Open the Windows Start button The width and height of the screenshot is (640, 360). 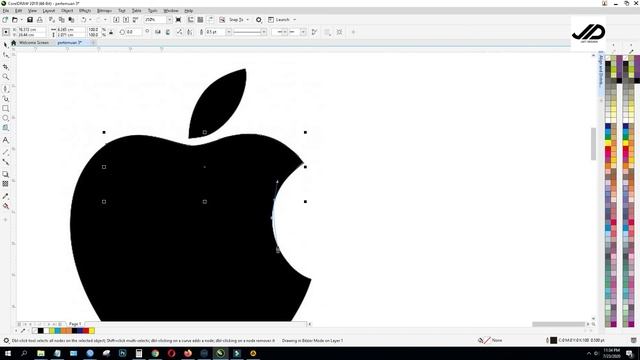(7, 353)
